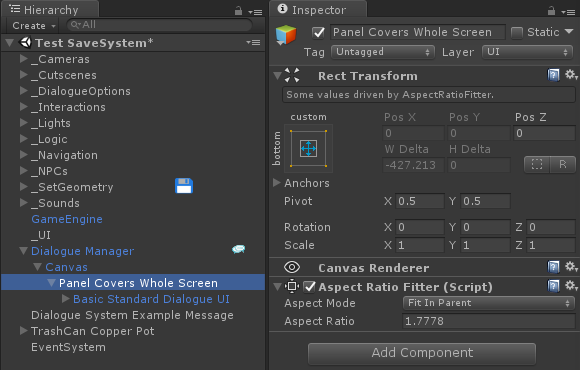Click the Aspect Ratio value field

point(489,321)
